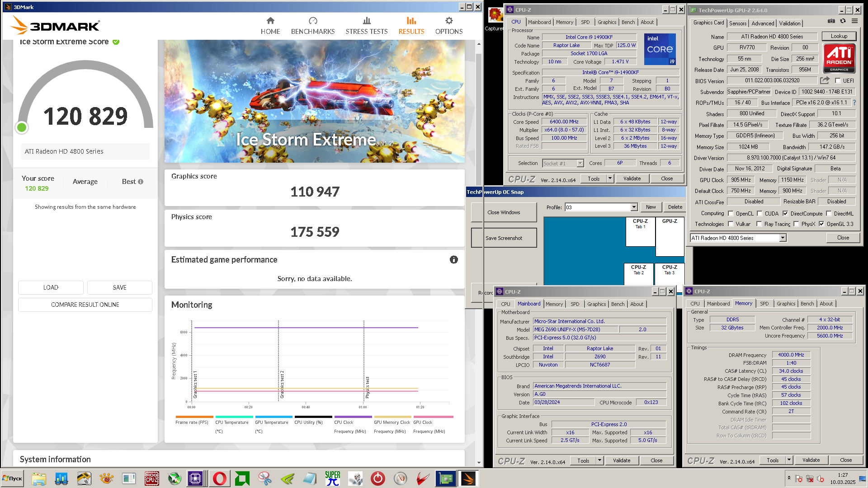Open the SPD tab in the top CPU-Z window
The image size is (868, 488).
(x=585, y=22)
